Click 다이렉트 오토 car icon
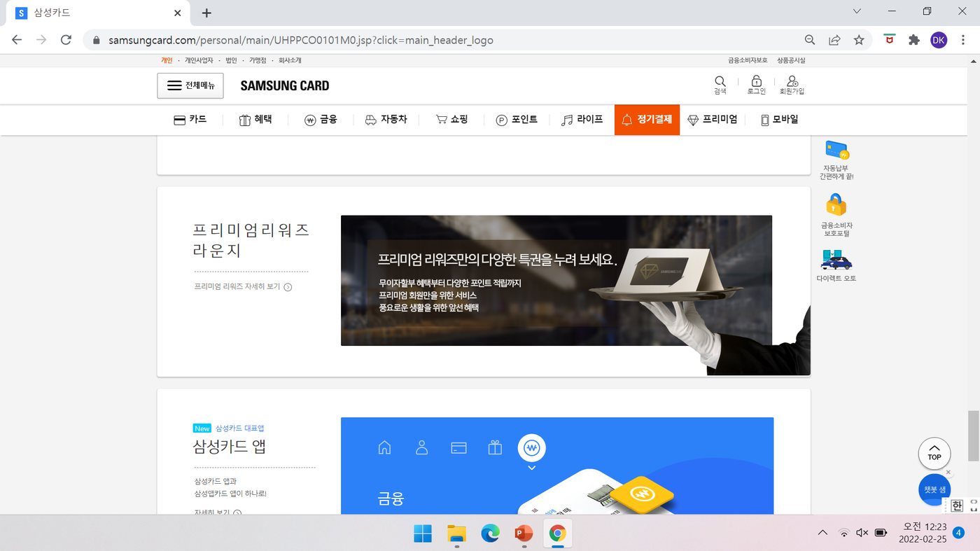The image size is (980, 551). click(836, 265)
